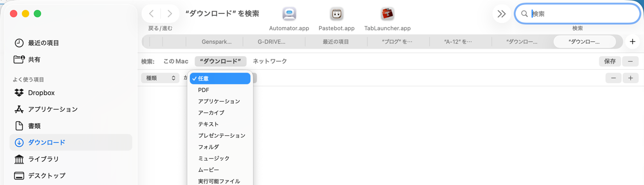
Task: Add a new tab with plus button
Action: pos(633,42)
